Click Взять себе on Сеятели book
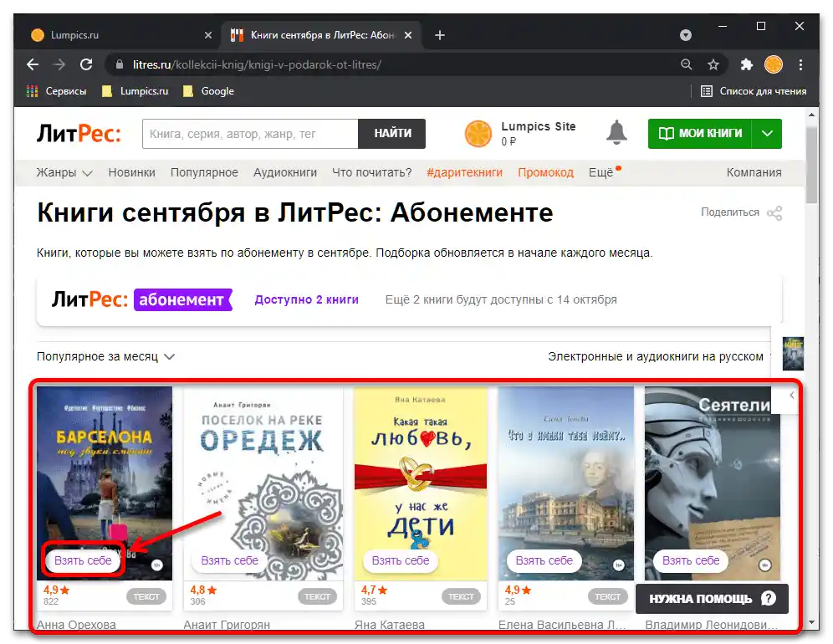 click(x=691, y=560)
